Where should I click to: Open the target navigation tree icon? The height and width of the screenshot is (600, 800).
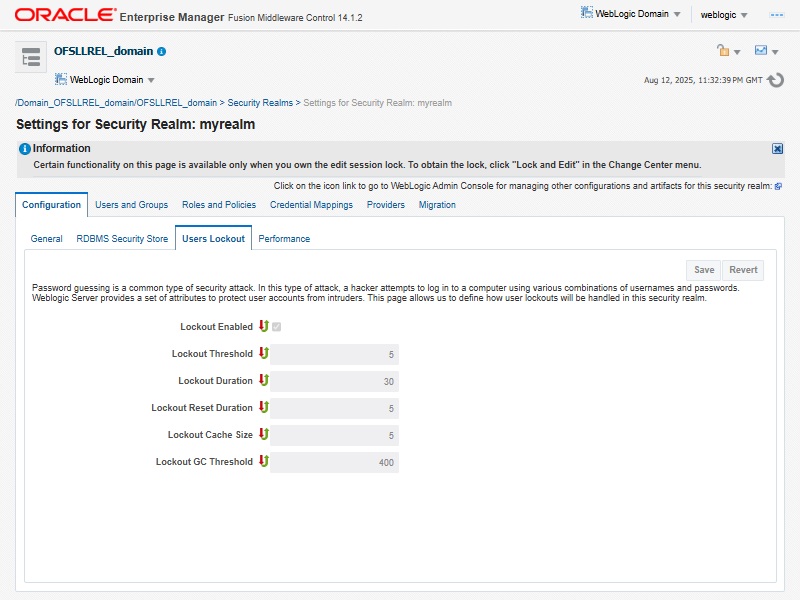pyautogui.click(x=31, y=58)
